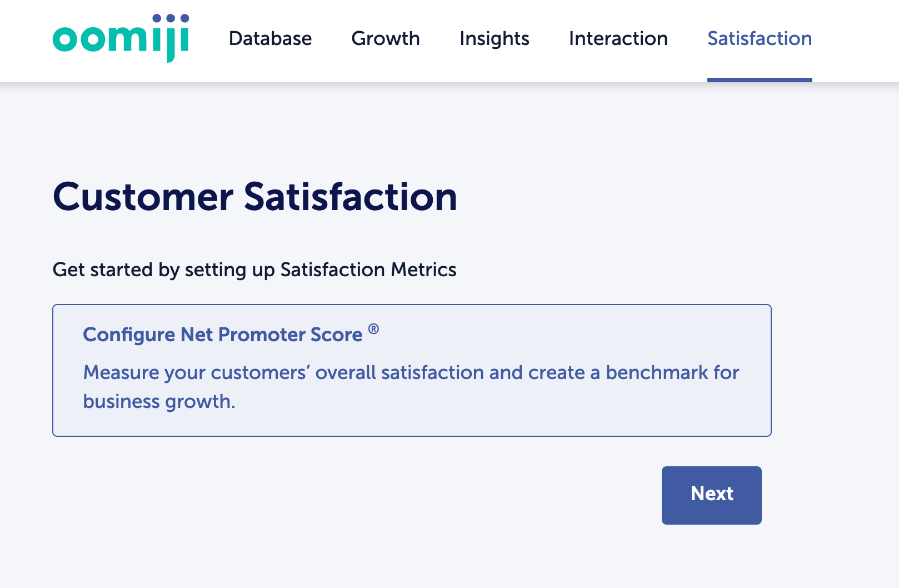The width and height of the screenshot is (899, 588).
Task: Open the Configure Net Promoter Score title link
Action: (x=223, y=335)
